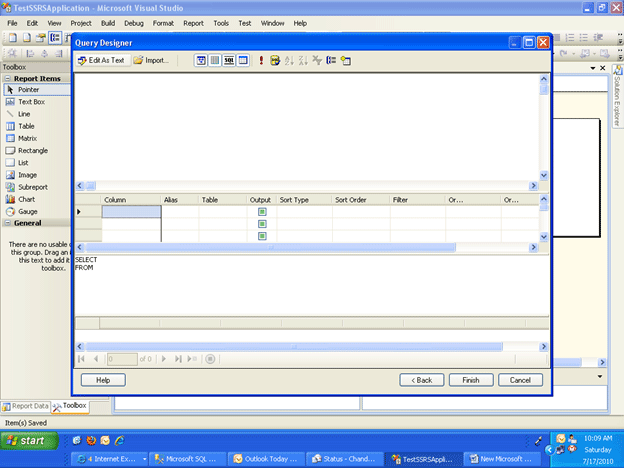The image size is (624, 468).
Task: Click the Back button
Action: (x=422, y=380)
